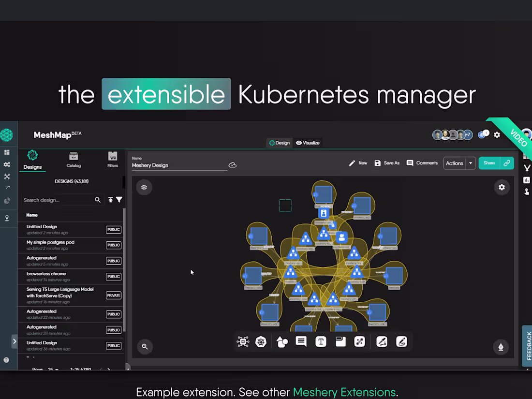Select the Text insertion tool

pyautogui.click(x=321, y=341)
